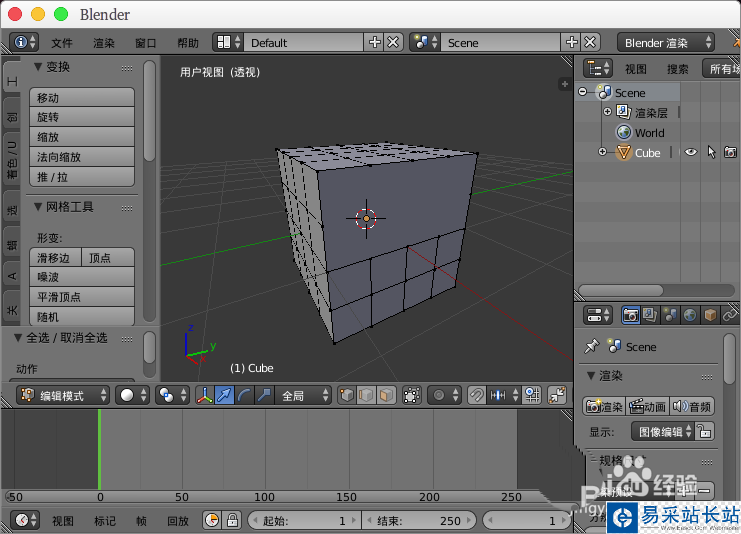The image size is (741, 534).
Task: Click the Translate button
Action: coord(82,97)
